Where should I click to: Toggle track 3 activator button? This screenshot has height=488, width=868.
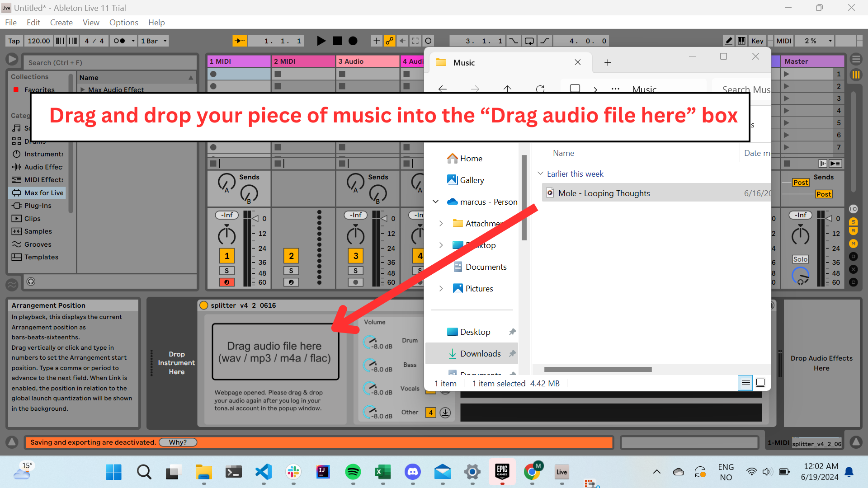point(356,256)
